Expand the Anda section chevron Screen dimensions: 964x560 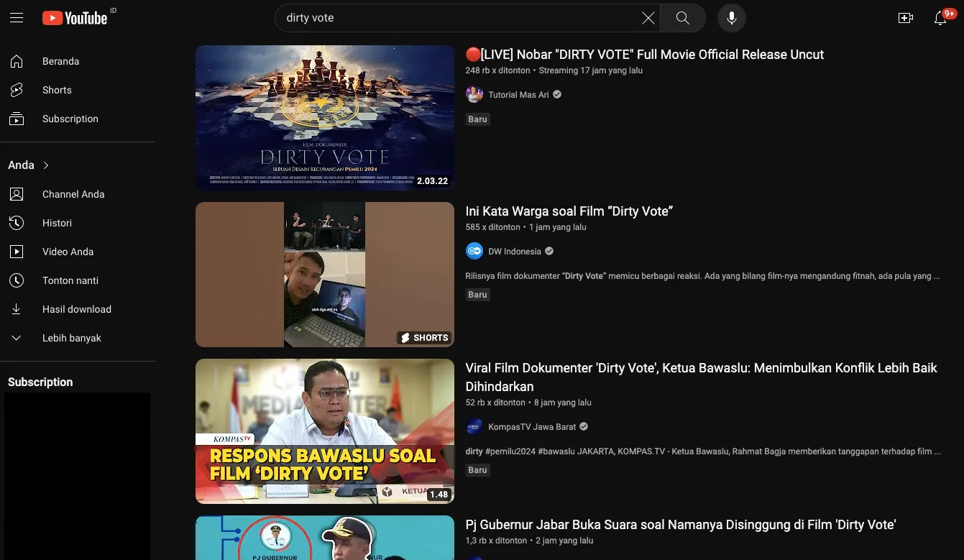click(46, 165)
